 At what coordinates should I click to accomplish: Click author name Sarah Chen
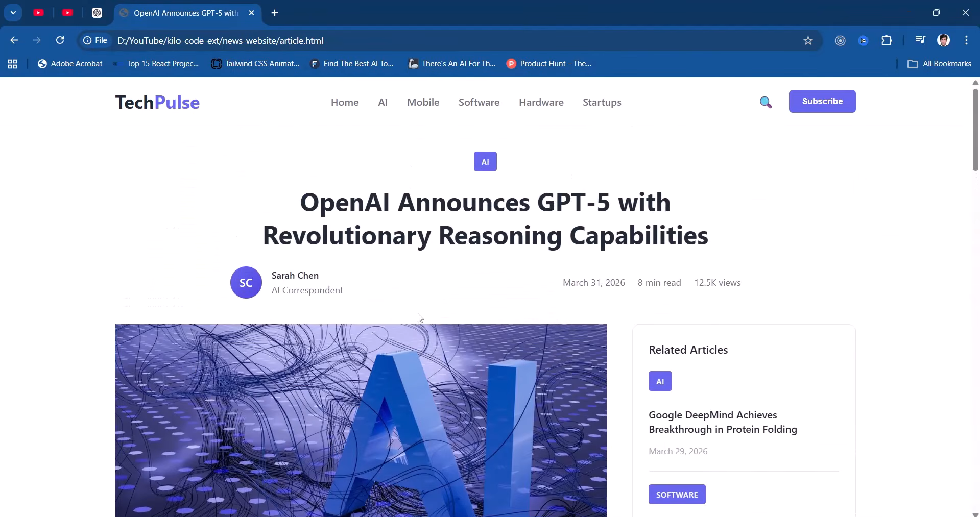coord(295,276)
